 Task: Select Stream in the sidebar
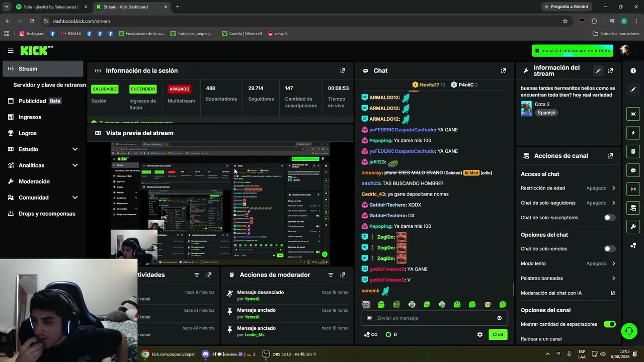(43, 69)
